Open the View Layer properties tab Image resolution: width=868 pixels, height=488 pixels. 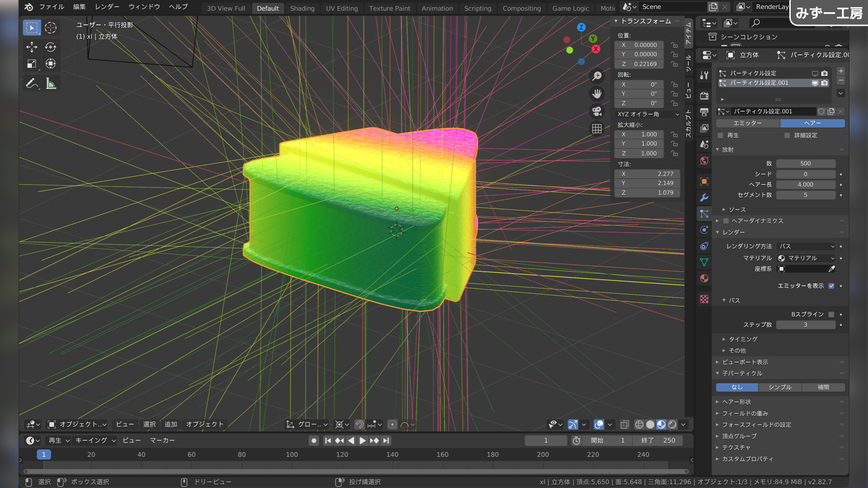[x=704, y=128]
